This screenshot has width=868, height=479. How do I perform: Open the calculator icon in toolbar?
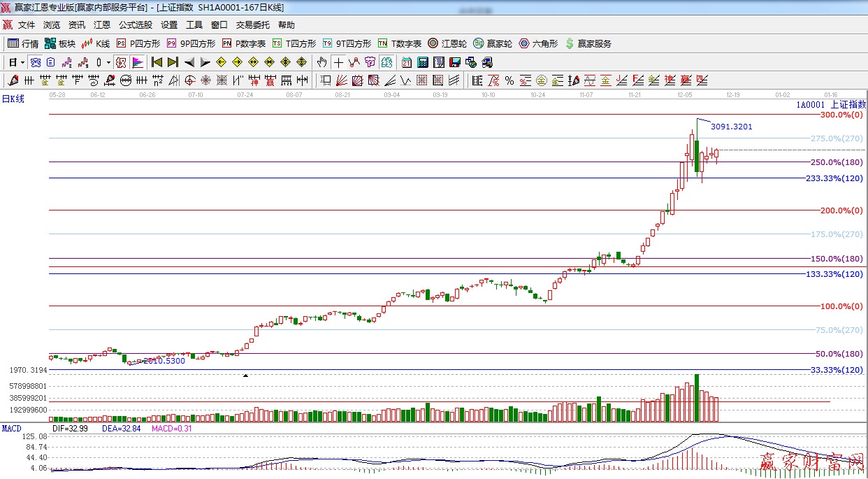tap(422, 62)
